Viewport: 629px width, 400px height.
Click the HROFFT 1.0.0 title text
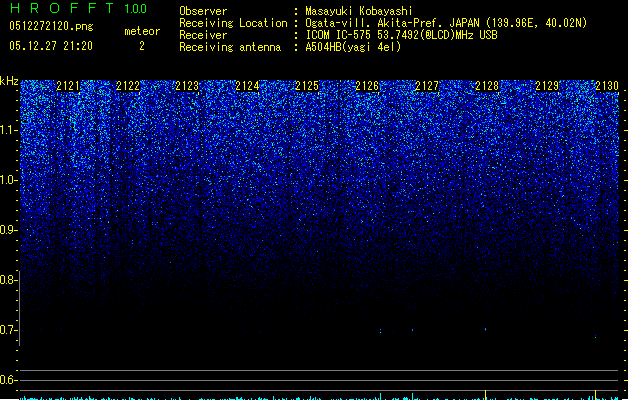79,8
